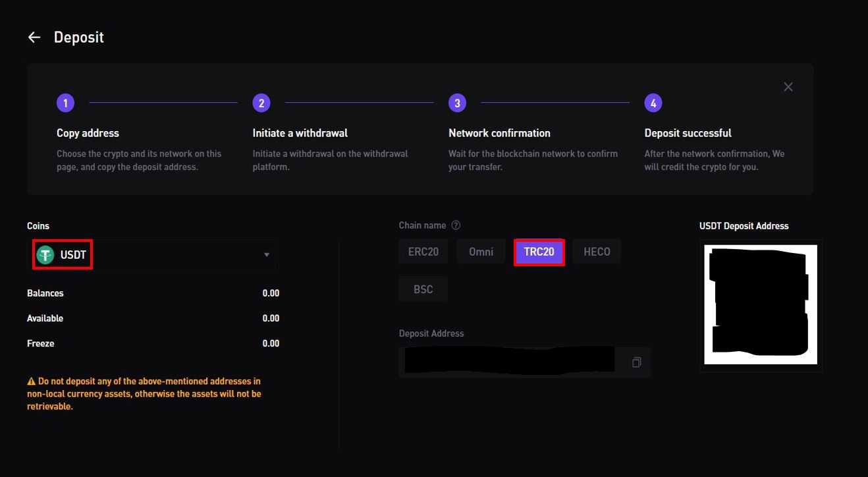Close the deposit steps guide panel
Image resolution: width=868 pixels, height=477 pixels.
[788, 87]
